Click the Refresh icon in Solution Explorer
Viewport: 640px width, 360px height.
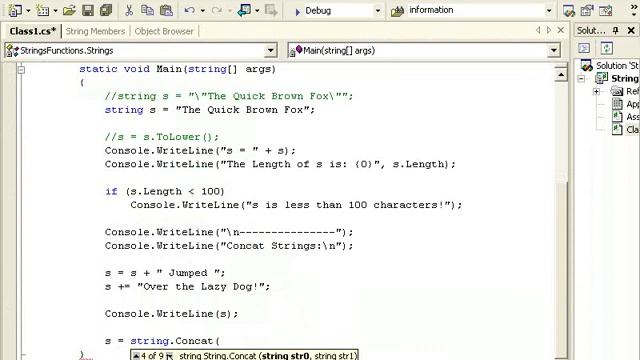(607, 48)
